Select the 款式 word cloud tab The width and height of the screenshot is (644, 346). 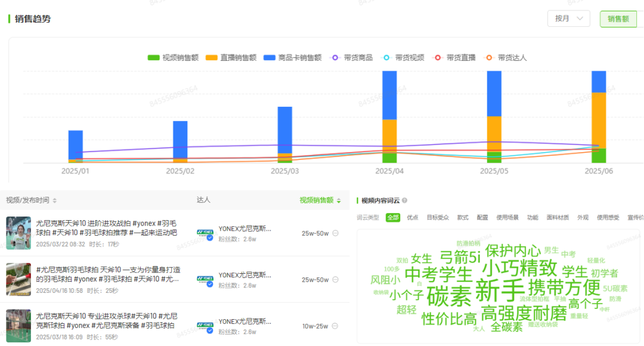click(463, 217)
